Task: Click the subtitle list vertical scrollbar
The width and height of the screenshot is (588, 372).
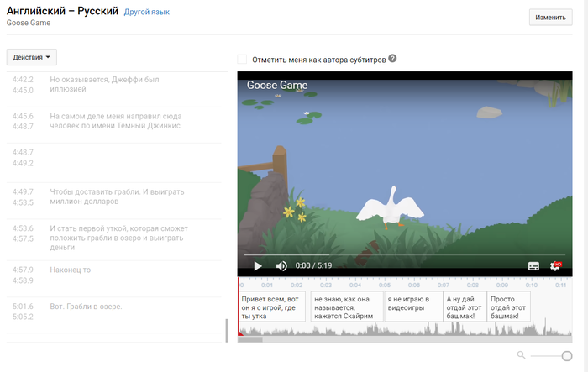Action: (x=227, y=331)
